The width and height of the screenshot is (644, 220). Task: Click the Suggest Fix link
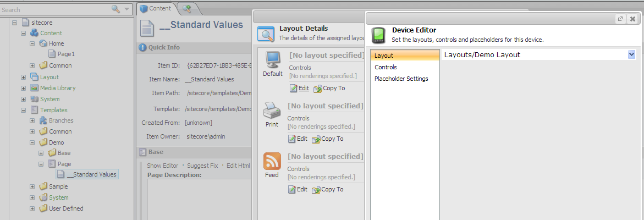click(x=202, y=166)
